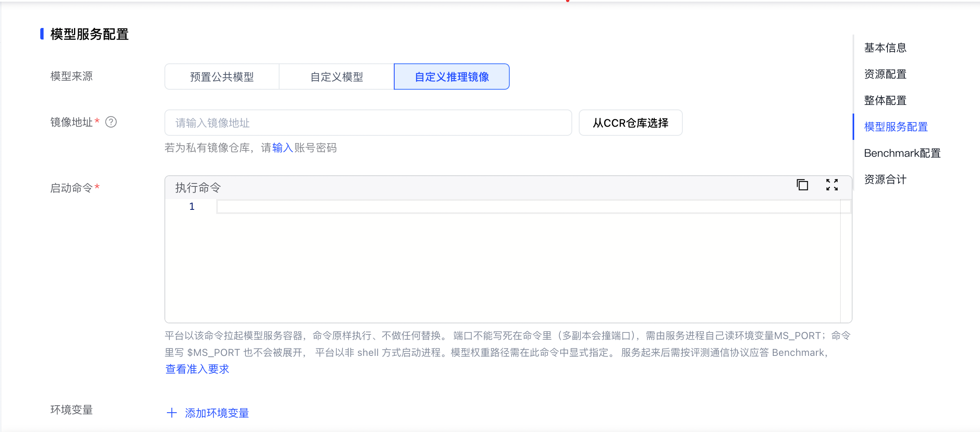The width and height of the screenshot is (980, 432).
Task: Click the plus icon for 添加环境变量
Action: pyautogui.click(x=172, y=413)
